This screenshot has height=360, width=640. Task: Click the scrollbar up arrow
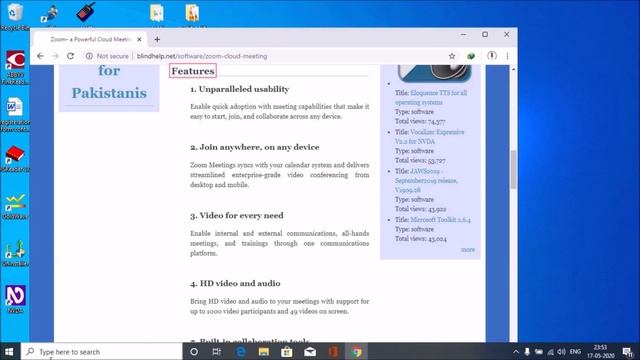point(513,69)
